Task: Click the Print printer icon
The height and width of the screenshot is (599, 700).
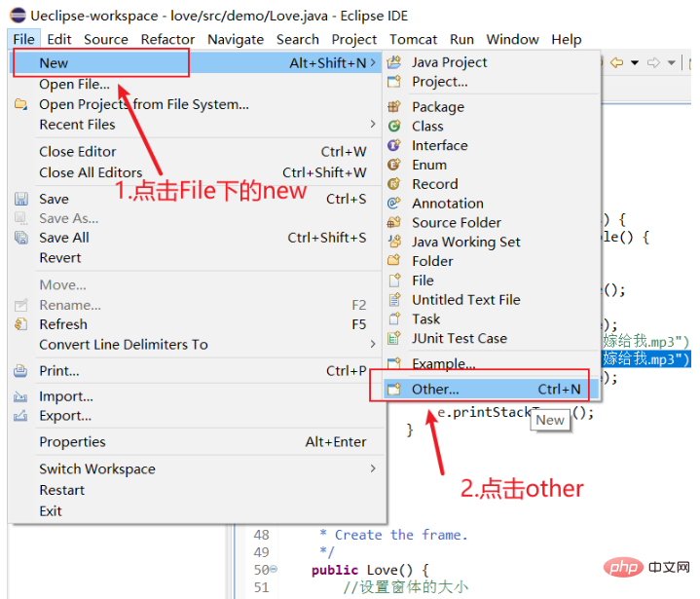Action: [x=20, y=371]
